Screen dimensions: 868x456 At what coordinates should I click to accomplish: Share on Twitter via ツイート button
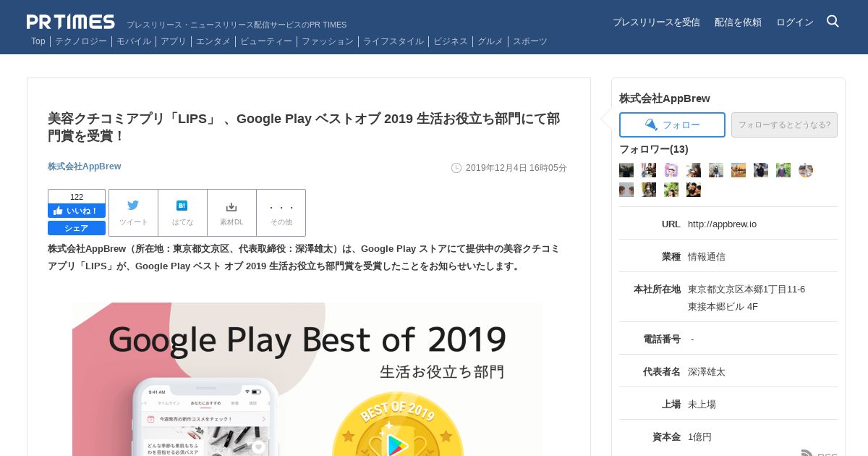tap(133, 213)
